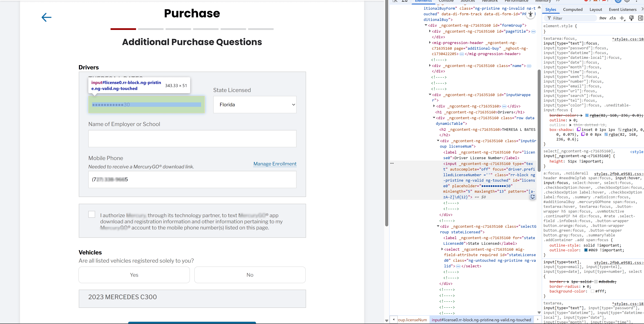Image resolution: width=644 pixels, height=324 pixels.
Task: Toggle the :hov element state button
Action: click(603, 18)
